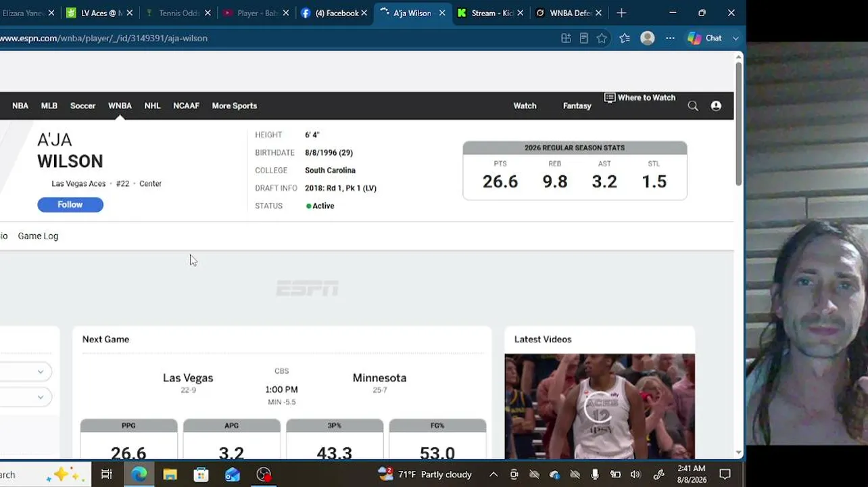Click the Where to Watch TV icon
The image size is (868, 487).
pyautogui.click(x=610, y=98)
